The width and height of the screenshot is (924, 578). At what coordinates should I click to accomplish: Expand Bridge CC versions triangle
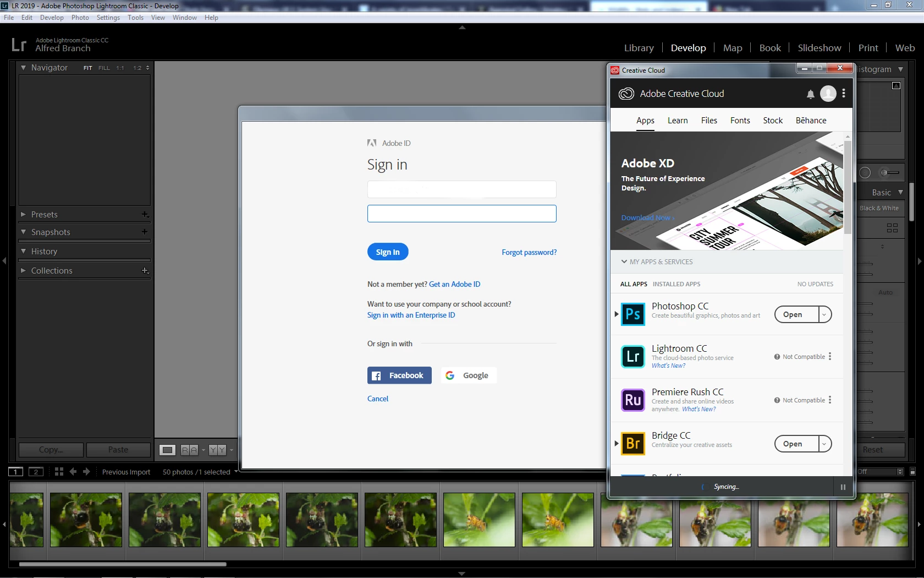coord(617,444)
